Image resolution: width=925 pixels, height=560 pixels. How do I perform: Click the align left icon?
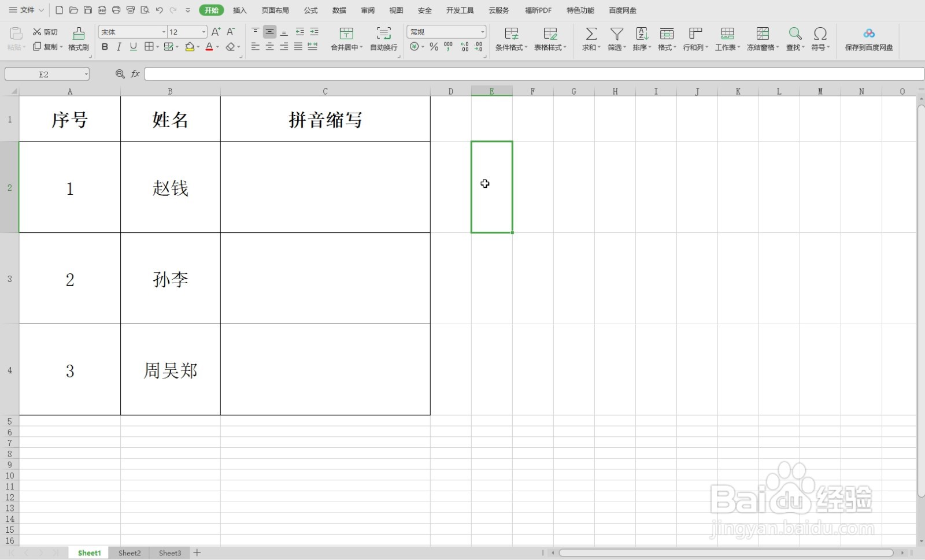(255, 47)
